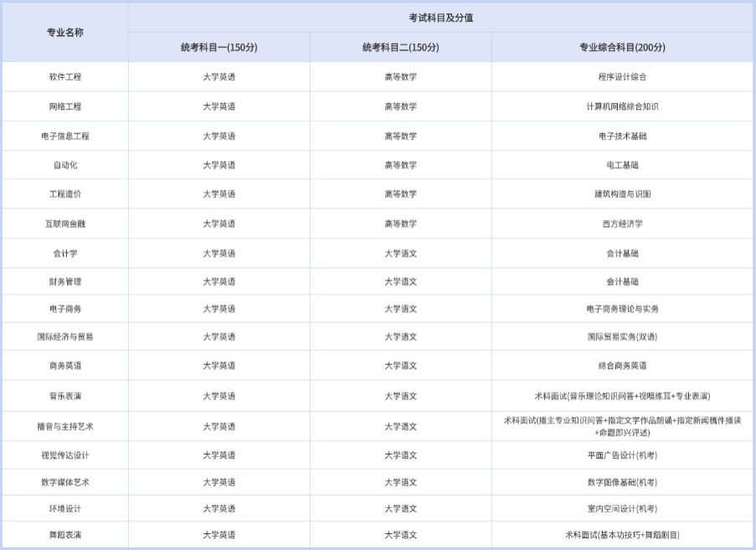
Task: Select the 电子商务理论与实务 cell
Action: coord(622,309)
